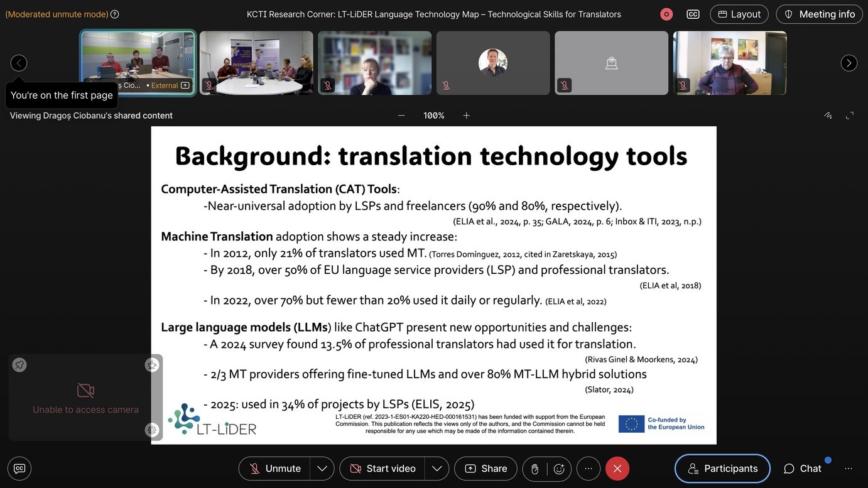
Task: Open Meeting info panel
Action: (x=820, y=14)
